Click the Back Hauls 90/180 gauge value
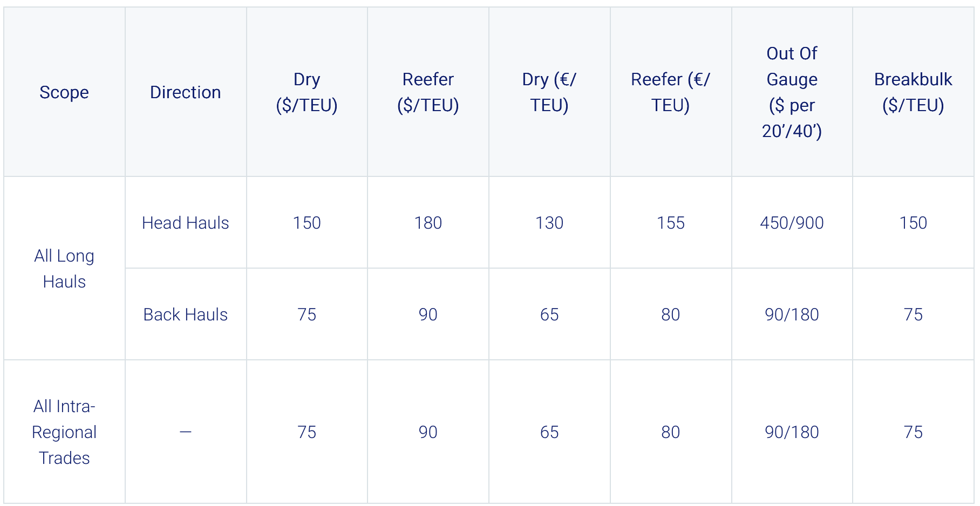This screenshot has height=506, width=980. (792, 314)
